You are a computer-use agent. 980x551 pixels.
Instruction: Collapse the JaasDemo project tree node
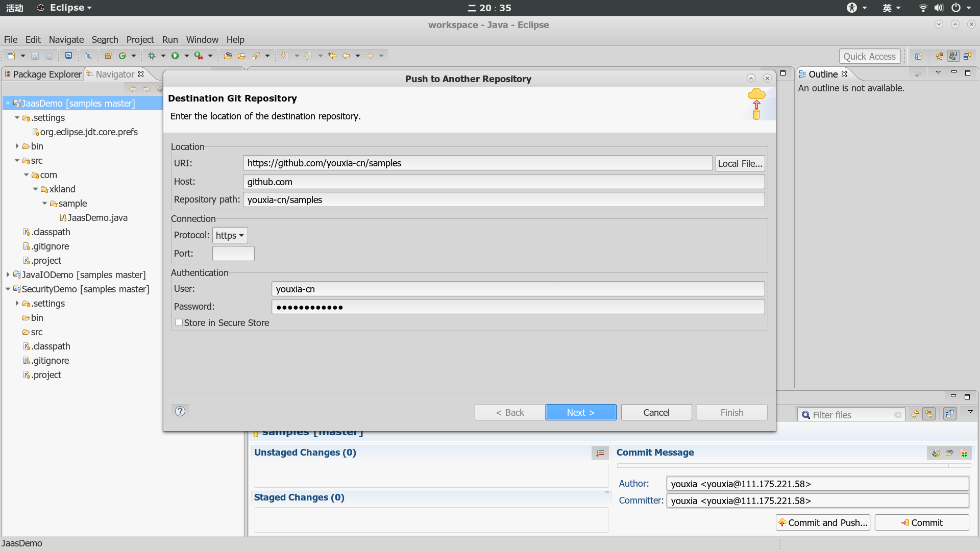pos(8,103)
